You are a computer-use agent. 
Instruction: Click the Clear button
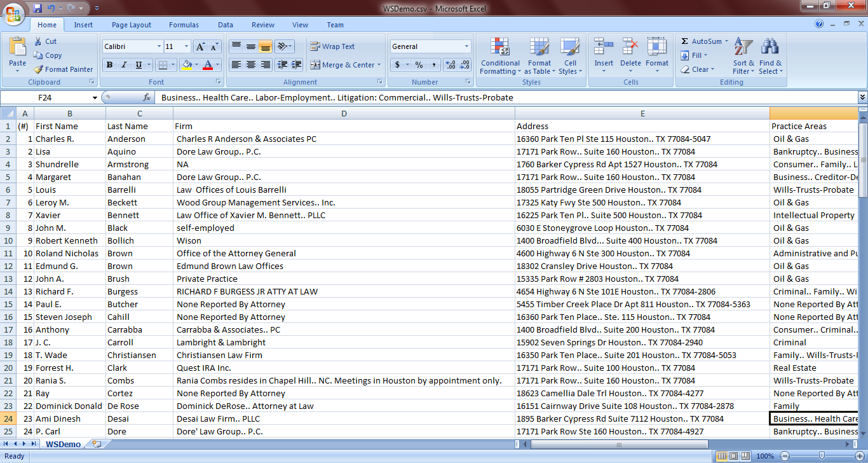[698, 69]
